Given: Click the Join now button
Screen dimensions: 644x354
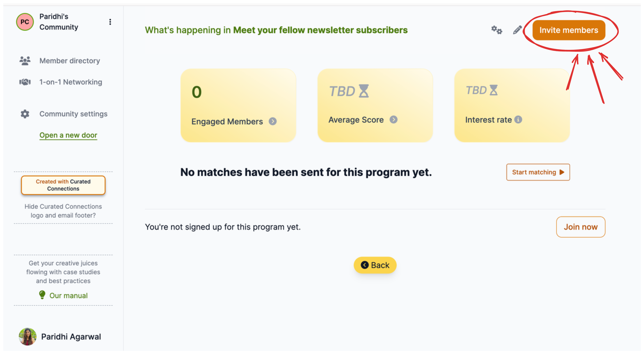Looking at the screenshot, I should 580,227.
